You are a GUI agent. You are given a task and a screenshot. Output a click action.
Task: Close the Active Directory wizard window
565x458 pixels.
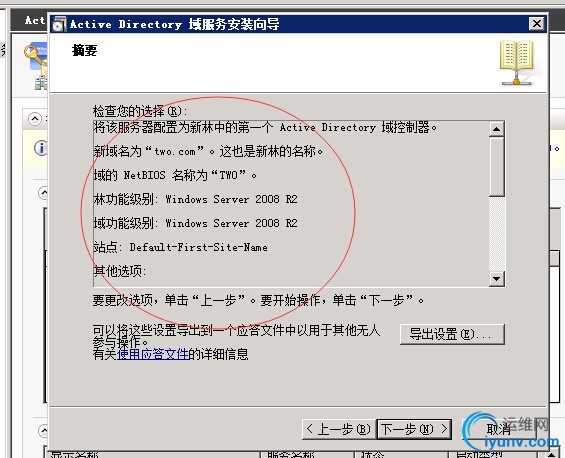coord(537,24)
